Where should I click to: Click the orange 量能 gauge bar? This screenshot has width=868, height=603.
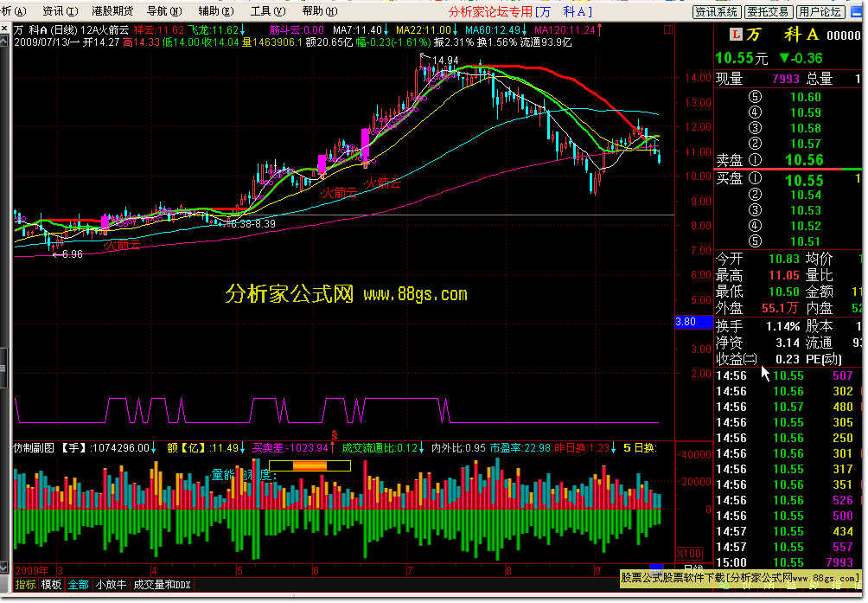coord(310,465)
